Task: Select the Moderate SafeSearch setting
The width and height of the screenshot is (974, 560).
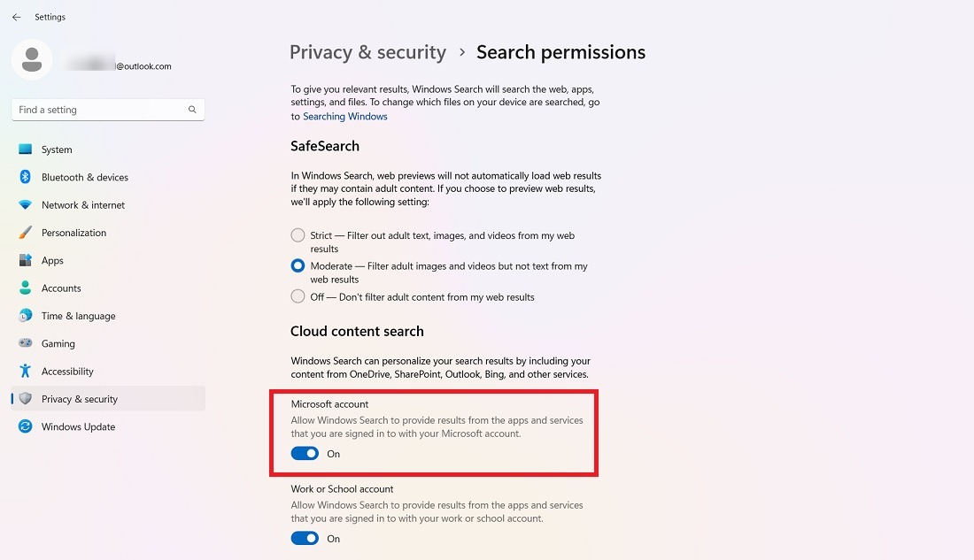Action: [298, 265]
